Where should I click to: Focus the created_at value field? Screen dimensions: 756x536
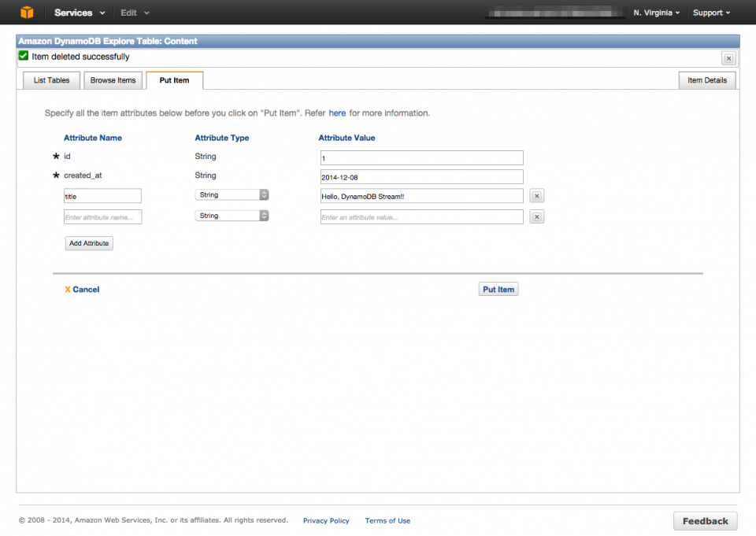coord(422,177)
